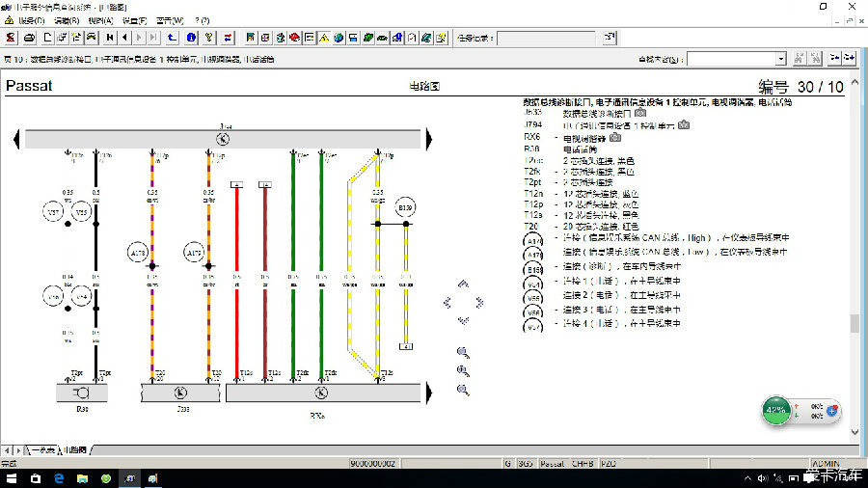Pan diagram up with the up chevron arrow
The width and height of the screenshot is (868, 488).
point(463,284)
